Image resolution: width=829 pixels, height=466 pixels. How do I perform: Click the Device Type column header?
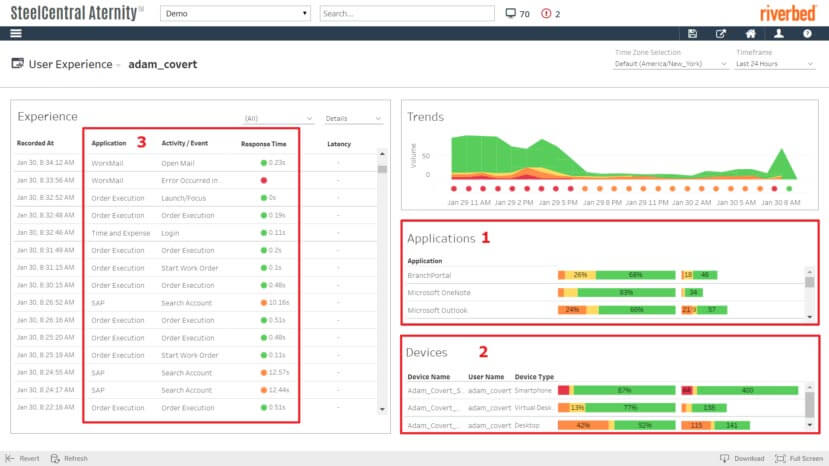coord(535,377)
